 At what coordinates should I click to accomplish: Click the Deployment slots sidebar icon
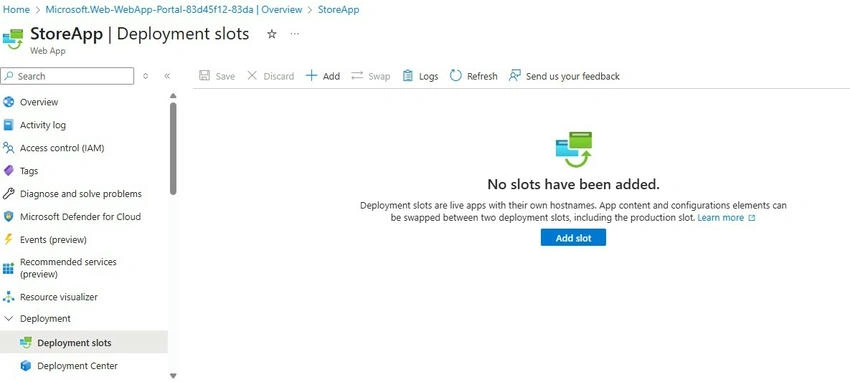point(25,343)
